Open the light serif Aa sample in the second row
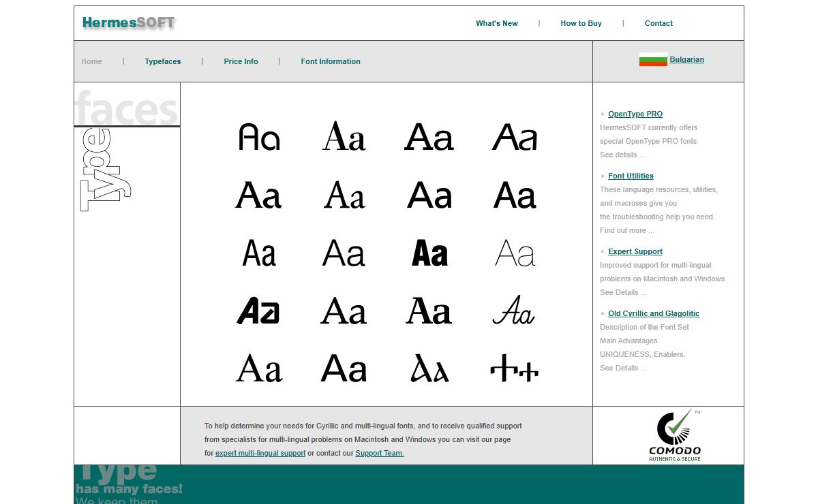Image resolution: width=818 pixels, height=504 pixels. (344, 195)
